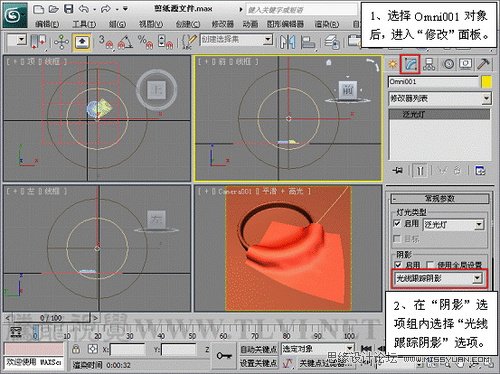Click the time slider at 0 / 100

click(51, 318)
